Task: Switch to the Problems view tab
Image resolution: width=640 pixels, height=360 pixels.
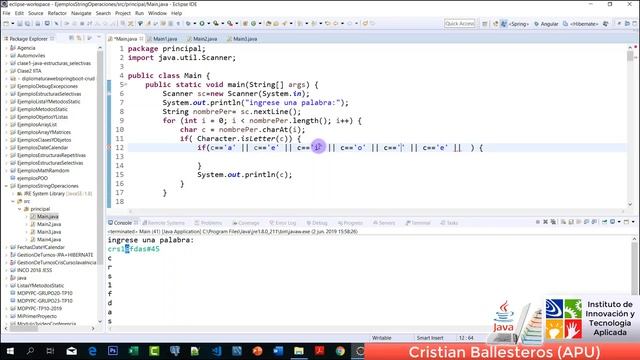Action: 208,223
